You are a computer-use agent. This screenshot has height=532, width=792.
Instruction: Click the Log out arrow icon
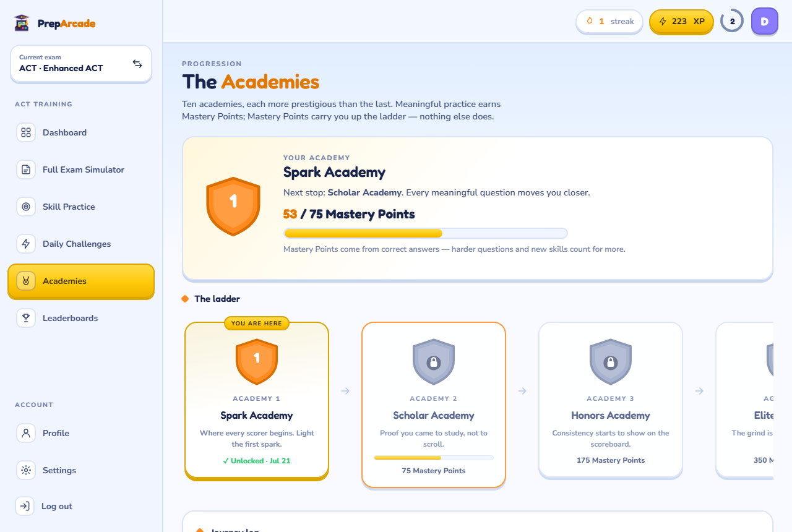click(x=25, y=506)
